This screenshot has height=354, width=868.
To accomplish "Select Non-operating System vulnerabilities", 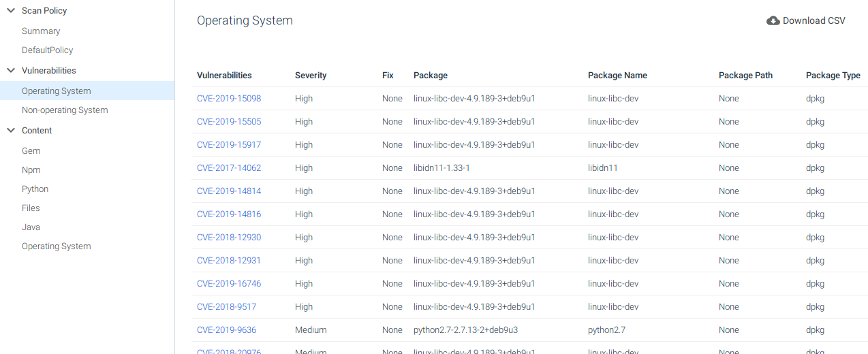I will point(65,110).
